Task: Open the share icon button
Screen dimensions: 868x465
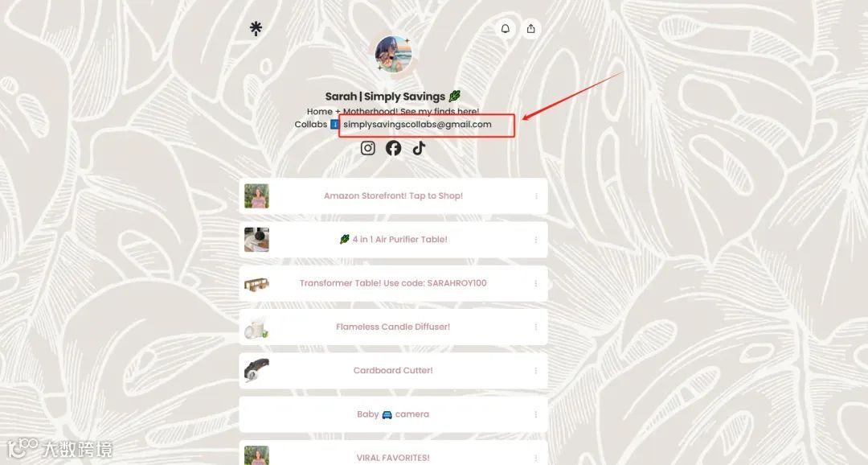Action: pos(531,29)
